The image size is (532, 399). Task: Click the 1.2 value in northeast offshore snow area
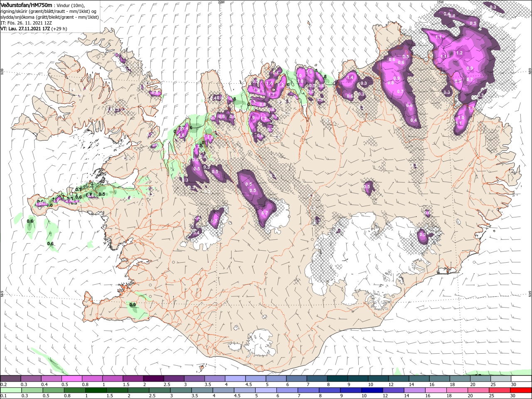tap(459, 53)
